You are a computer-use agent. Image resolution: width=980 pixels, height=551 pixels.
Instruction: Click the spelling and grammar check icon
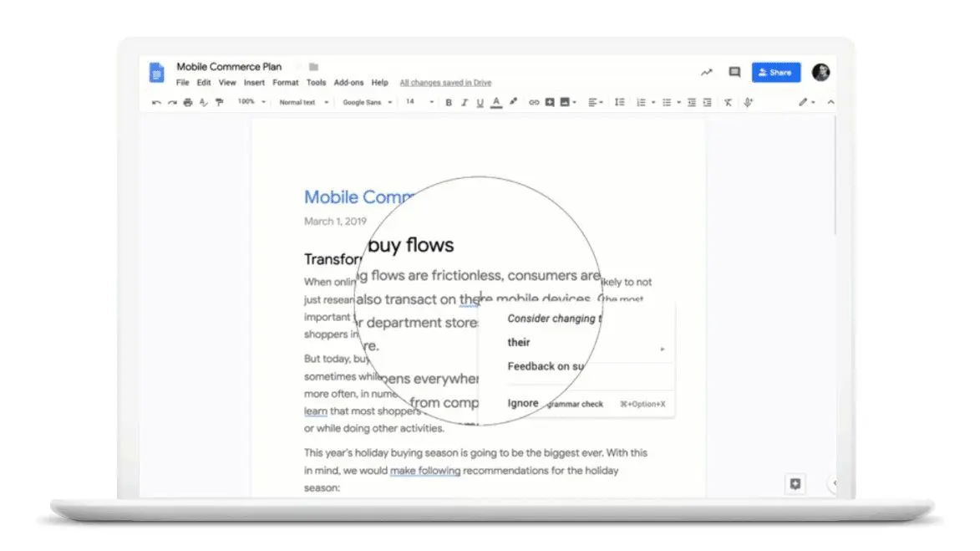[203, 102]
